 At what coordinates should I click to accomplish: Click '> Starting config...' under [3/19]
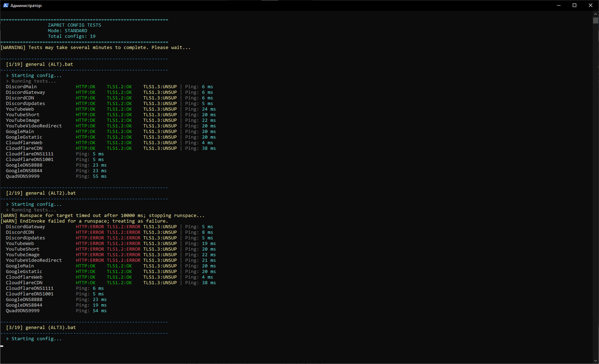[x=34, y=339]
